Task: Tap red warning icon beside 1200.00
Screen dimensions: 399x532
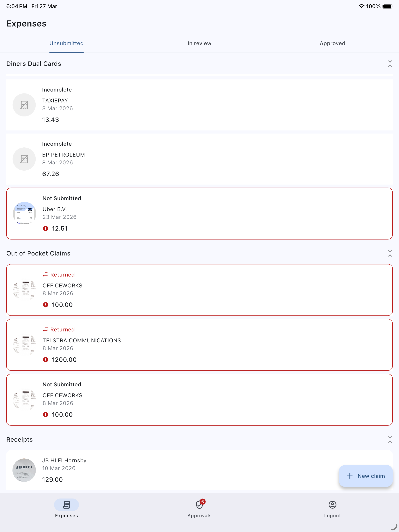Action: point(45,360)
